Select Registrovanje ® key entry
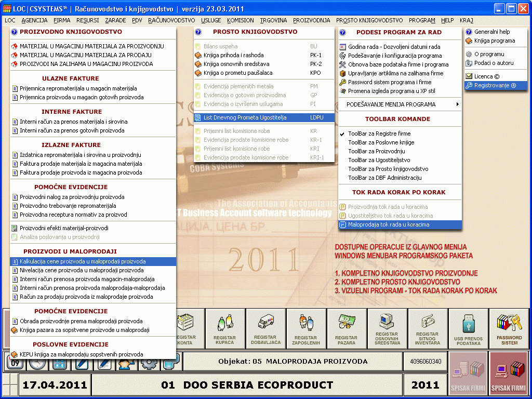This screenshot has width=532, height=399. coord(496,85)
